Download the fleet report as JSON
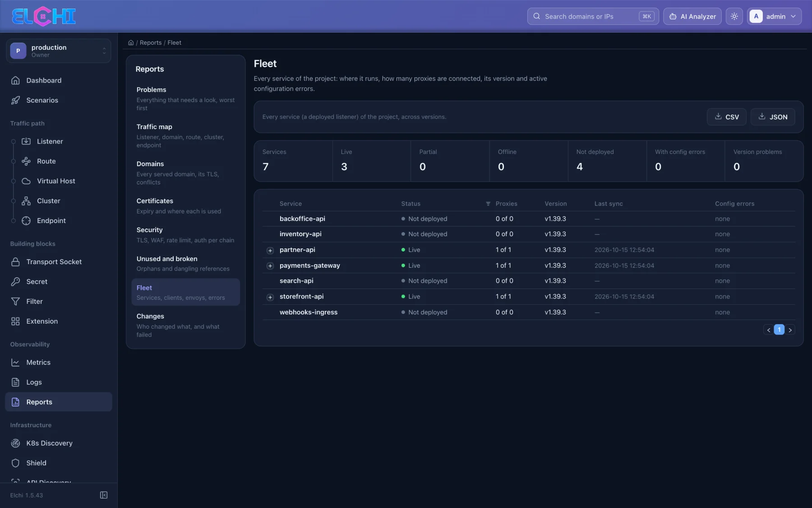The width and height of the screenshot is (812, 508). 773,117
